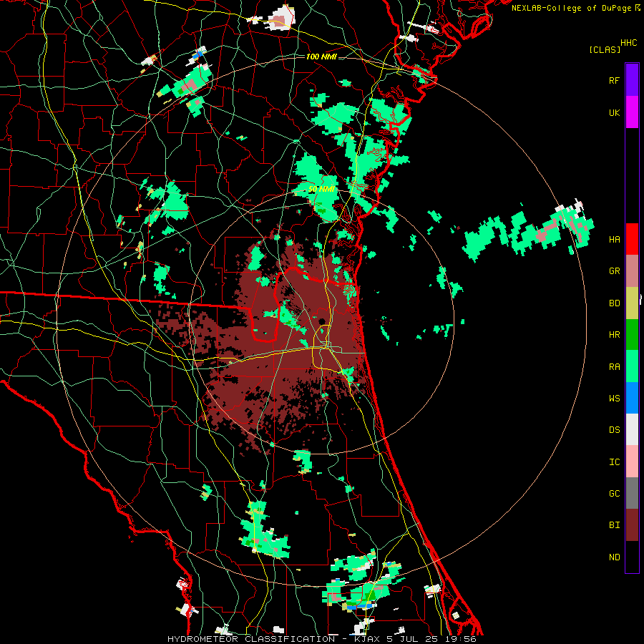644x644 pixels.
Task: Click the "HYDROMETEOR CLASSIFICATION" title text
Action: point(251,639)
